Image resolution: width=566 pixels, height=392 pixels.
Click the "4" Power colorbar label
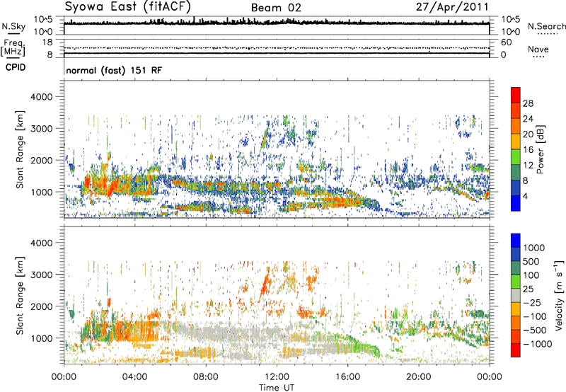[x=525, y=196]
